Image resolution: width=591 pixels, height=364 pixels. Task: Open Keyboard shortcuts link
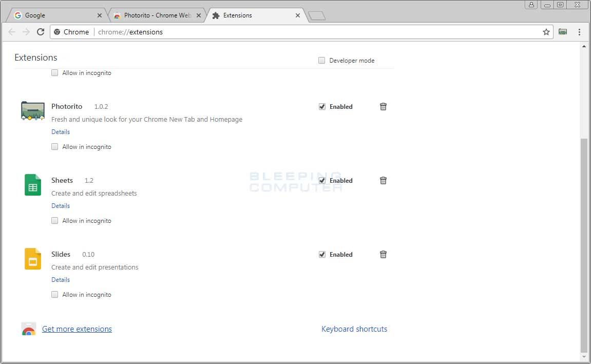(354, 329)
